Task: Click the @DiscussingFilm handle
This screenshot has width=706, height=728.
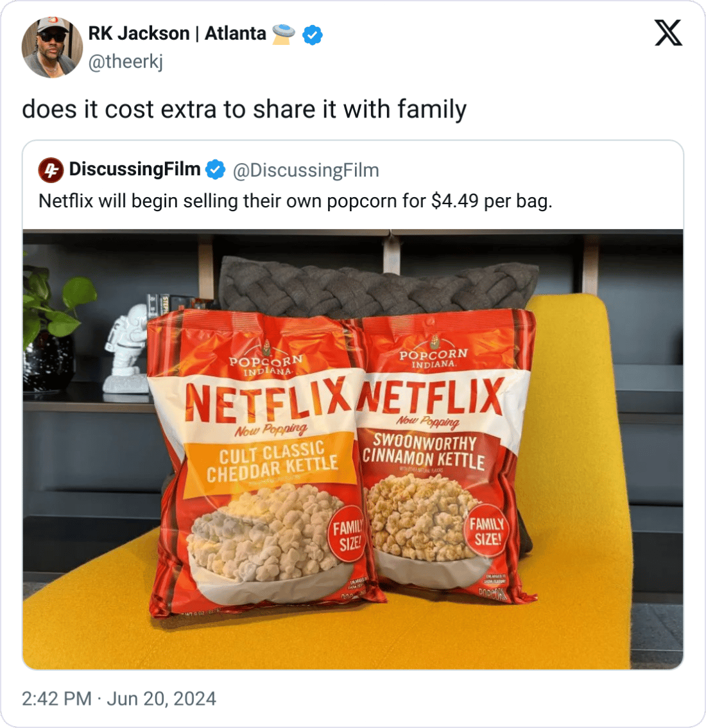Action: (306, 170)
